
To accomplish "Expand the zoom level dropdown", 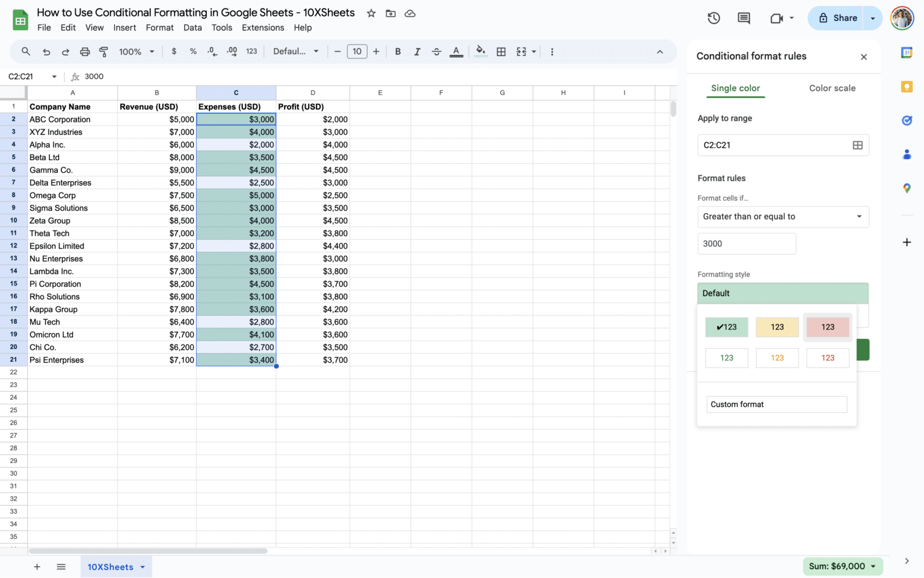I will (137, 51).
